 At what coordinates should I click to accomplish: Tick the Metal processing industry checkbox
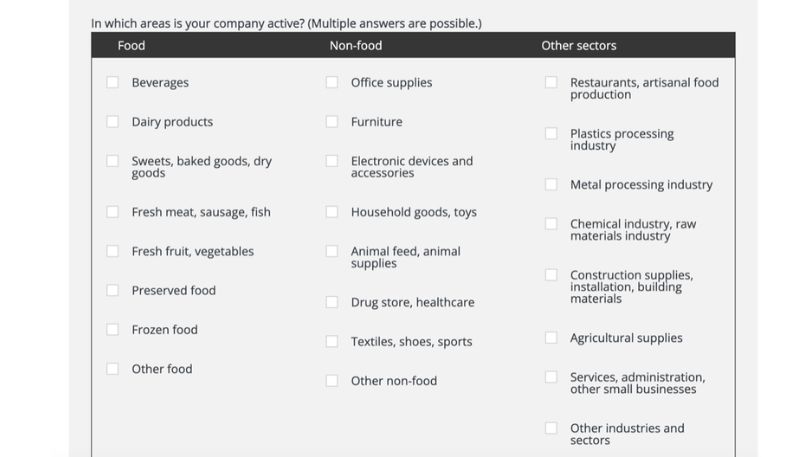pos(551,184)
